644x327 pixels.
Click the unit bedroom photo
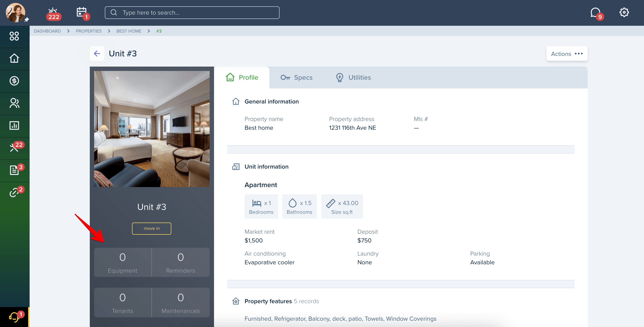click(152, 129)
